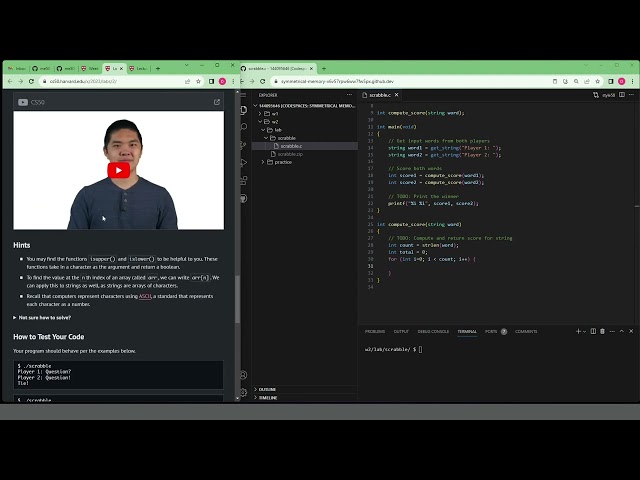The height and width of the screenshot is (480, 640).
Task: Expand the Outline section
Action: (x=305, y=389)
